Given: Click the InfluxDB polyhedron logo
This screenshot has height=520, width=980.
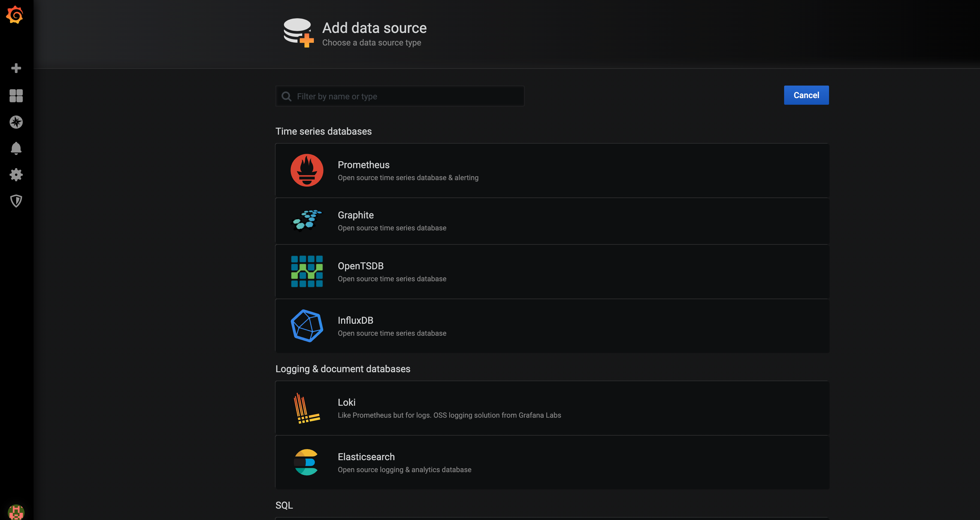Looking at the screenshot, I should pos(307,326).
